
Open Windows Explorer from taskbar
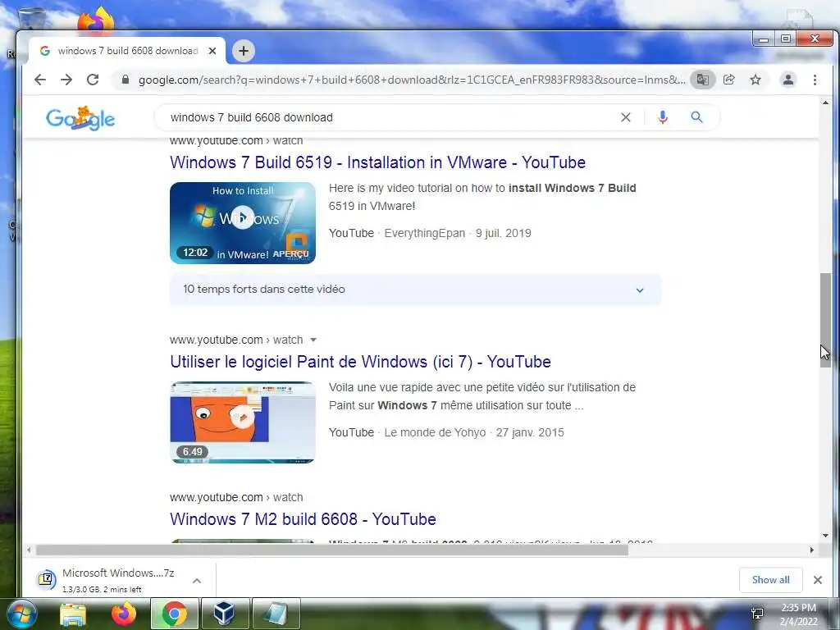click(x=73, y=614)
